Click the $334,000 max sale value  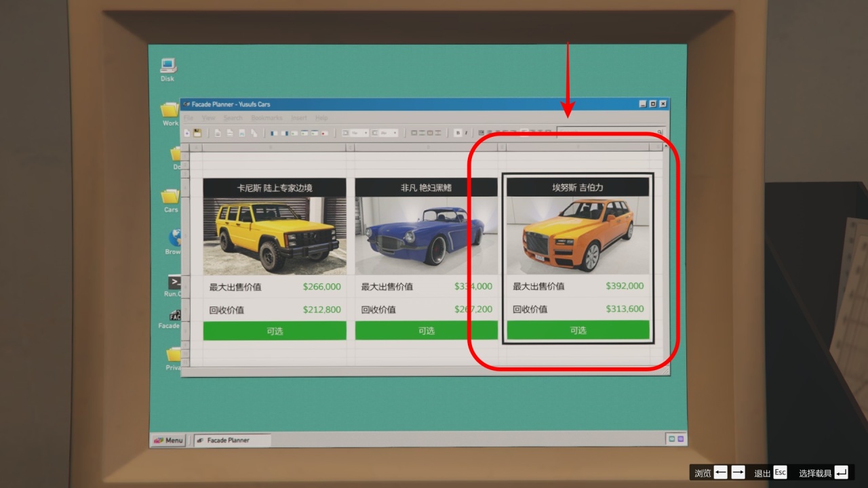tap(473, 287)
